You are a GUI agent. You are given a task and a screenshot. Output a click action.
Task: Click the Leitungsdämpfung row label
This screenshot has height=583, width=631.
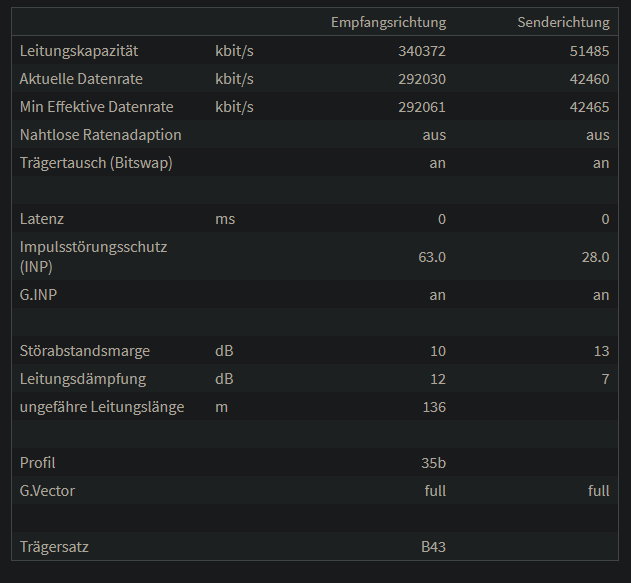(x=83, y=379)
